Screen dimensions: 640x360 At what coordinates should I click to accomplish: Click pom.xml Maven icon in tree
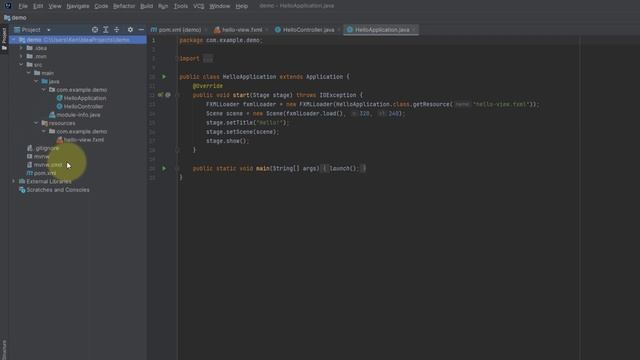pos(29,173)
